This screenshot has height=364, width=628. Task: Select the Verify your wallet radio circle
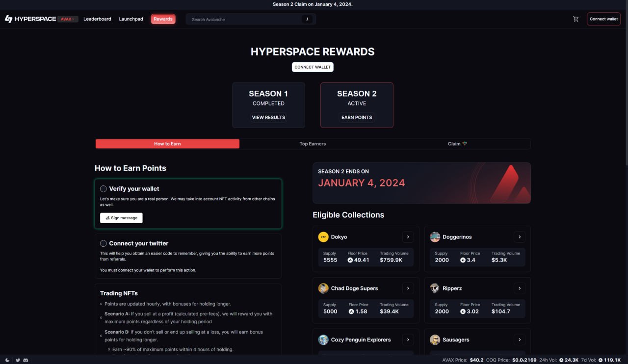[104, 189]
